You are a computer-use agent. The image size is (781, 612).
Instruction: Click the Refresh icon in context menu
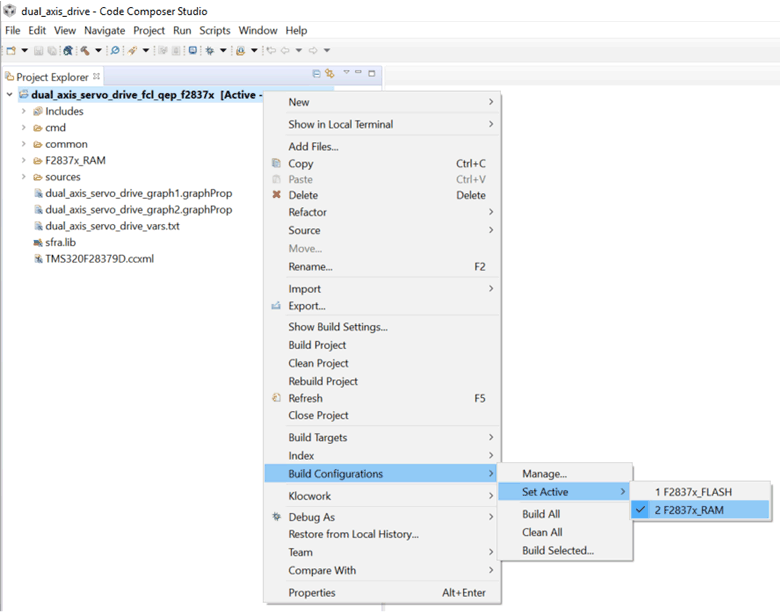point(277,398)
